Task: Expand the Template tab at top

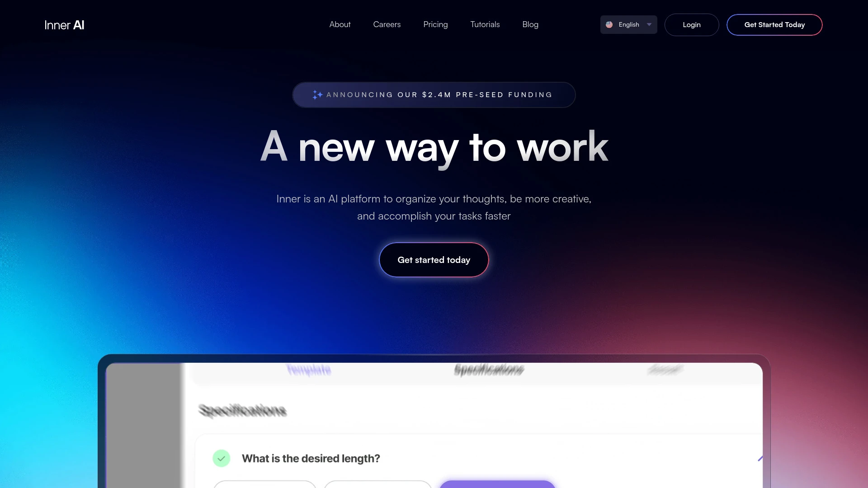Action: click(308, 369)
